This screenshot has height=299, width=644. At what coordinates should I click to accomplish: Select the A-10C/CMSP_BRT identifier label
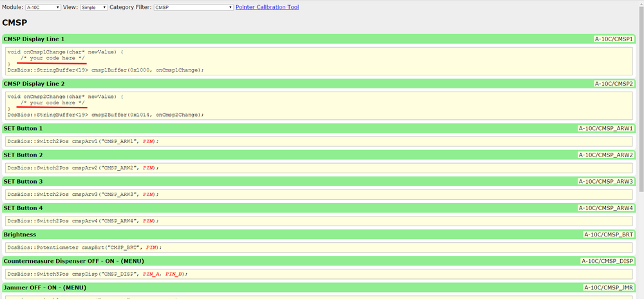pyautogui.click(x=609, y=235)
